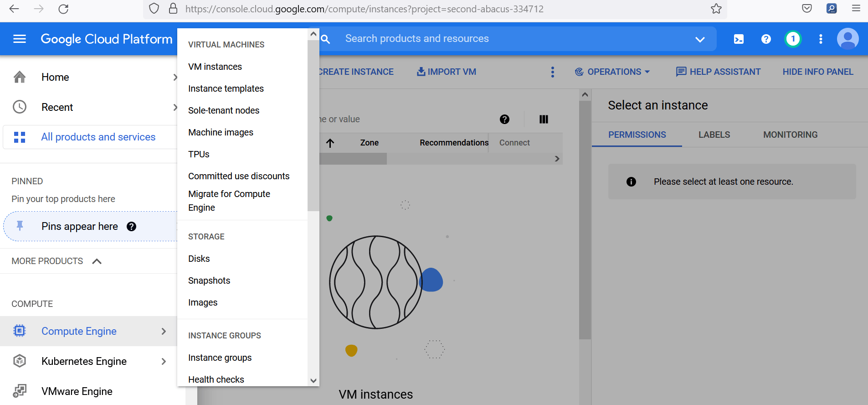Viewport: 868px width, 405px height.
Task: Expand the Compute Engine submenu arrow
Action: tap(164, 331)
